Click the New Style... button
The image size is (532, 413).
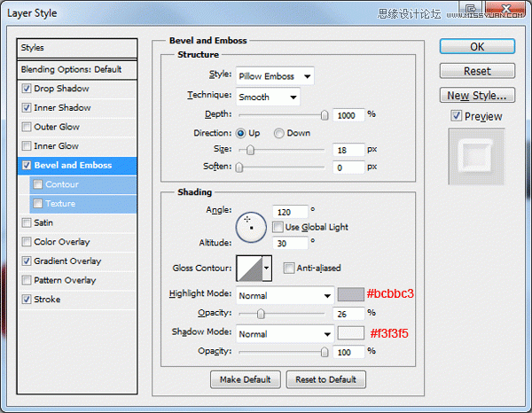[x=477, y=96]
